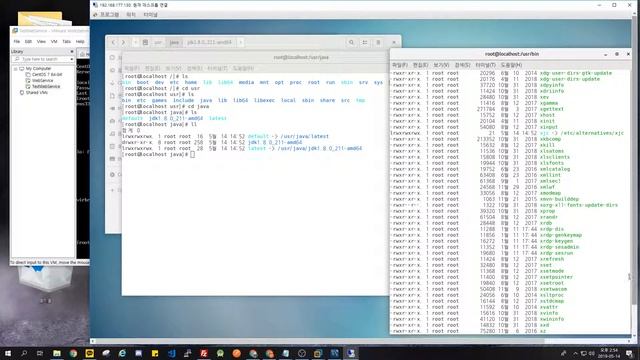Select the java segment in file manager path
This screenshot has height=360, width=640.
(174, 42)
